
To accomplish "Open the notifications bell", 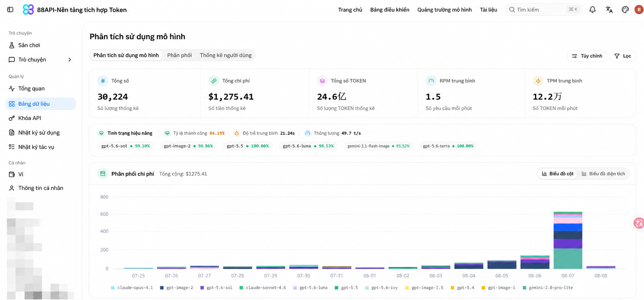I will (x=592, y=10).
